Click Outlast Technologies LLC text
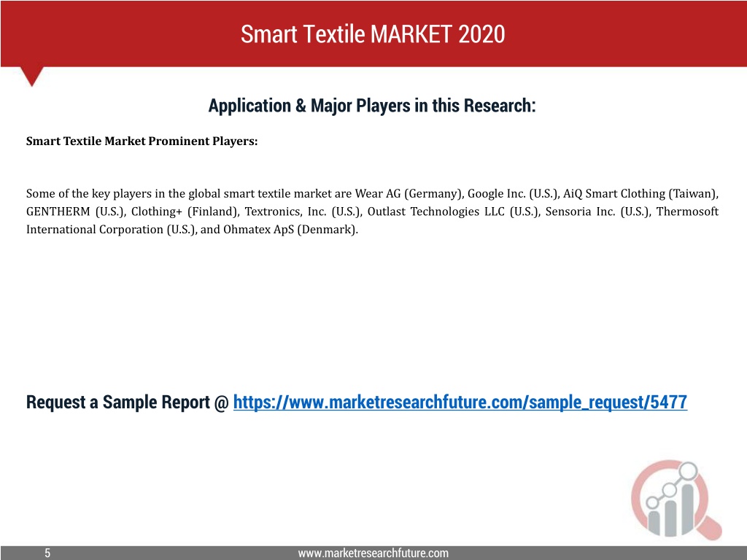This screenshot has height=560, width=747. [436, 211]
